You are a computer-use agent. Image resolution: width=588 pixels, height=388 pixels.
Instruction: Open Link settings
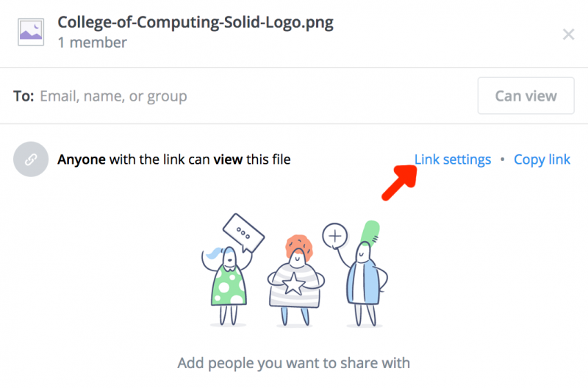pyautogui.click(x=453, y=159)
